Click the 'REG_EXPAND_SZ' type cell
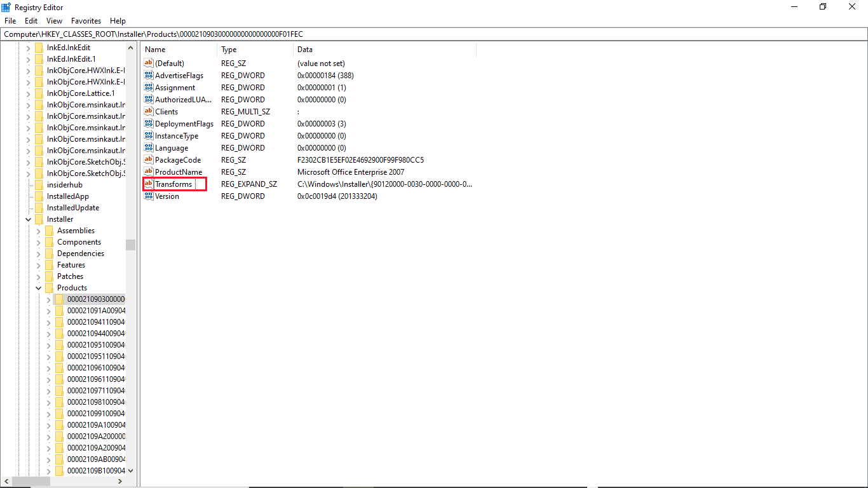This screenshot has height=488, width=868. [249, 184]
